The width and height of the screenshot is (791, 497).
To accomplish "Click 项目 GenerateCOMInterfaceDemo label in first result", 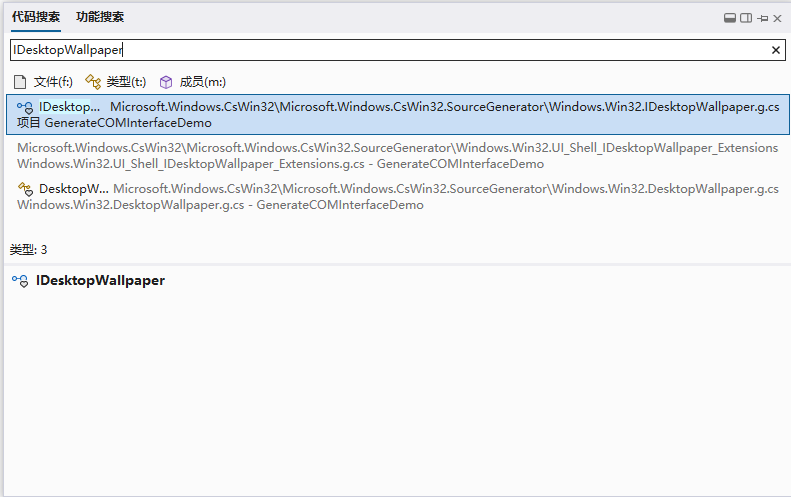I will [114, 123].
